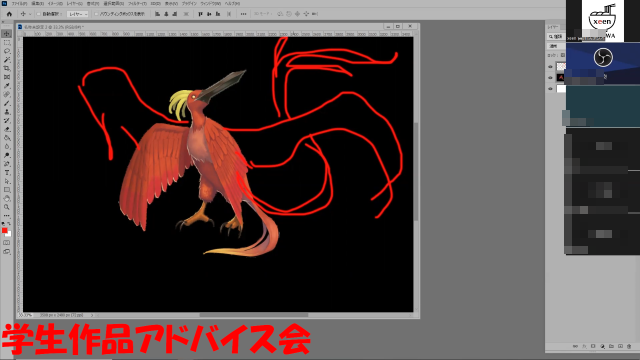This screenshot has height=360, width=640.
Task: Select the Crop tool
Action: (x=7, y=69)
